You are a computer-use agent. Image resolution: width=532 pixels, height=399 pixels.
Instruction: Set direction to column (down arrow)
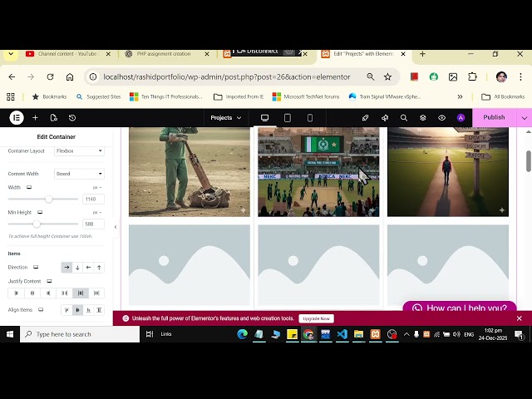[77, 268]
